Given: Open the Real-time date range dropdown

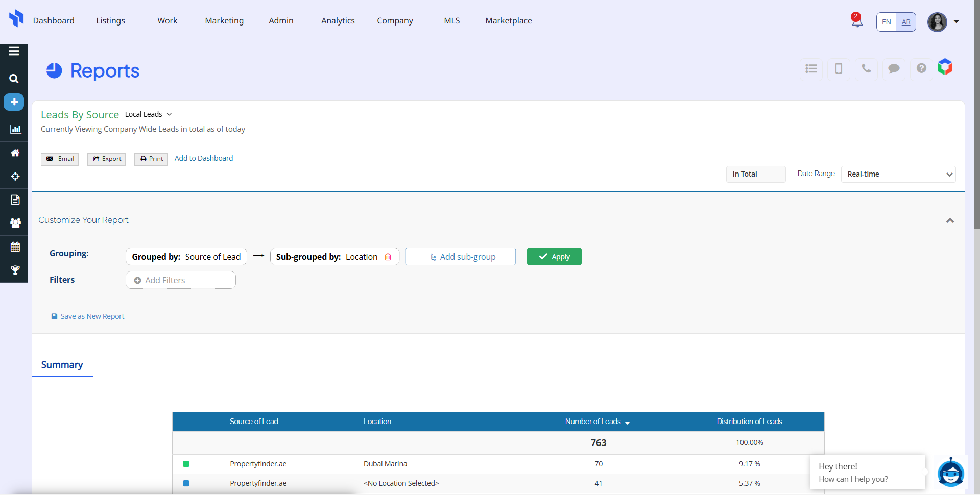Looking at the screenshot, I should click(x=898, y=174).
